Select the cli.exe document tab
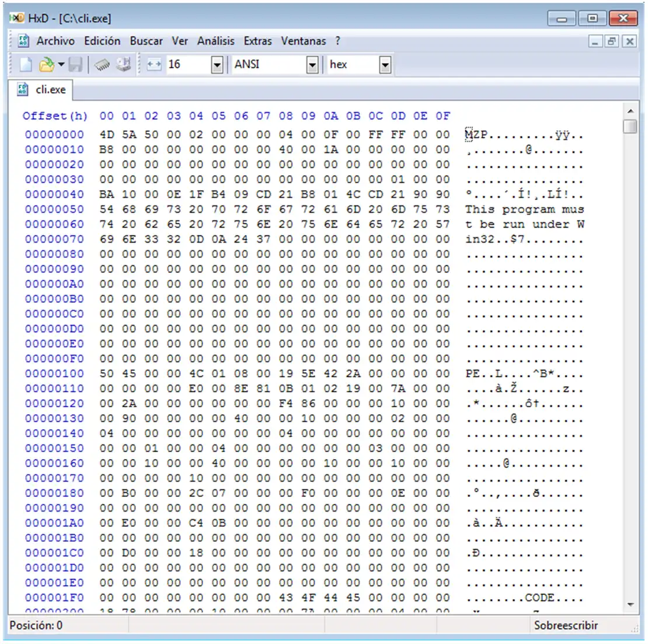Viewport: 648px width, 644px height. [x=41, y=90]
